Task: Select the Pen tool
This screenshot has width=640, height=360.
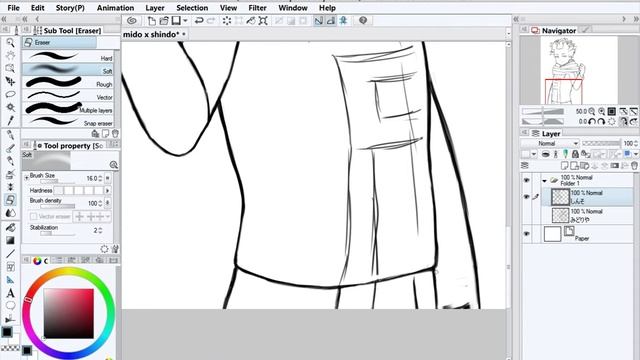Action: pos(10,135)
